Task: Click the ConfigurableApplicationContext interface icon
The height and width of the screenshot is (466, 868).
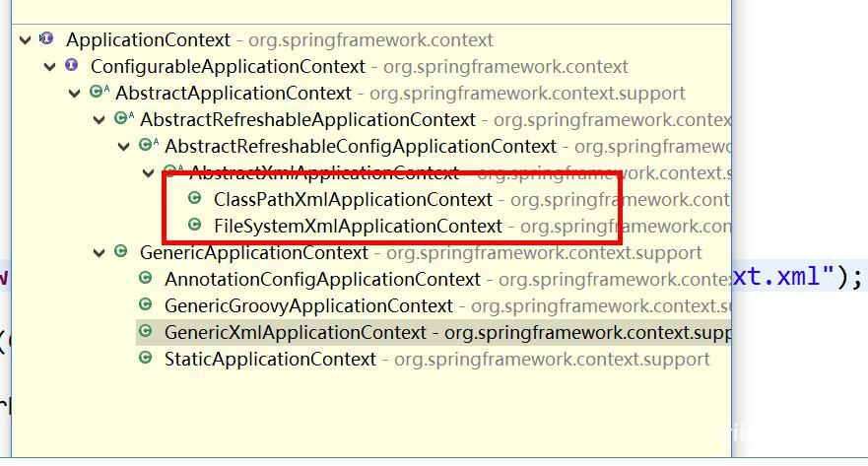Action: [71, 65]
